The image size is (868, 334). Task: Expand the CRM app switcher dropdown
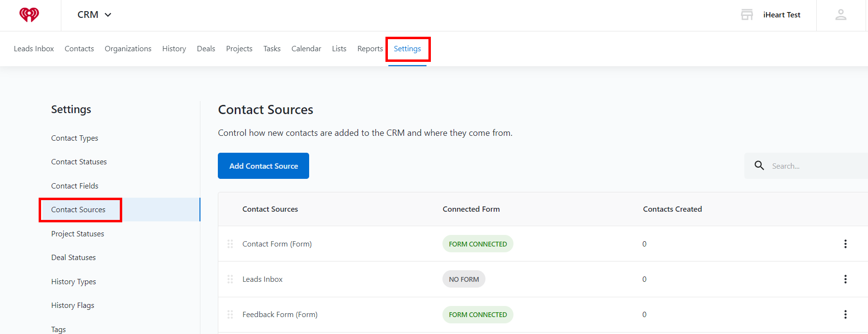[95, 15]
